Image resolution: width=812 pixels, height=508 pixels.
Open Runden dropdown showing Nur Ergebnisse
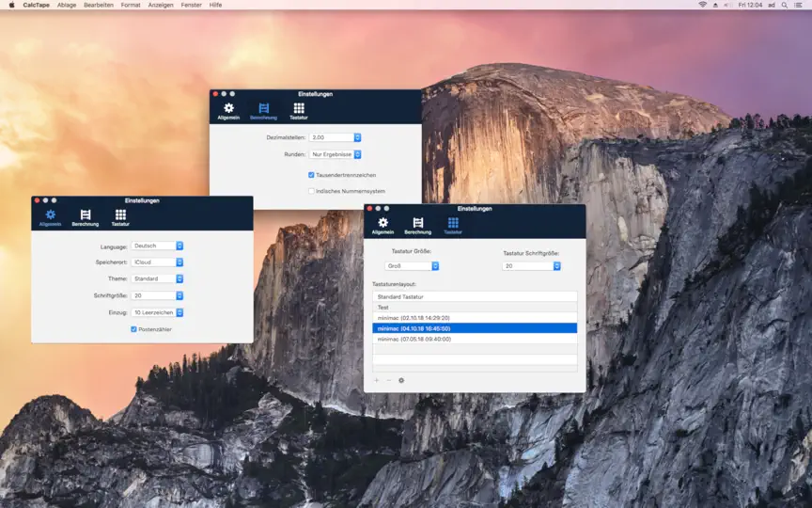[x=336, y=154]
